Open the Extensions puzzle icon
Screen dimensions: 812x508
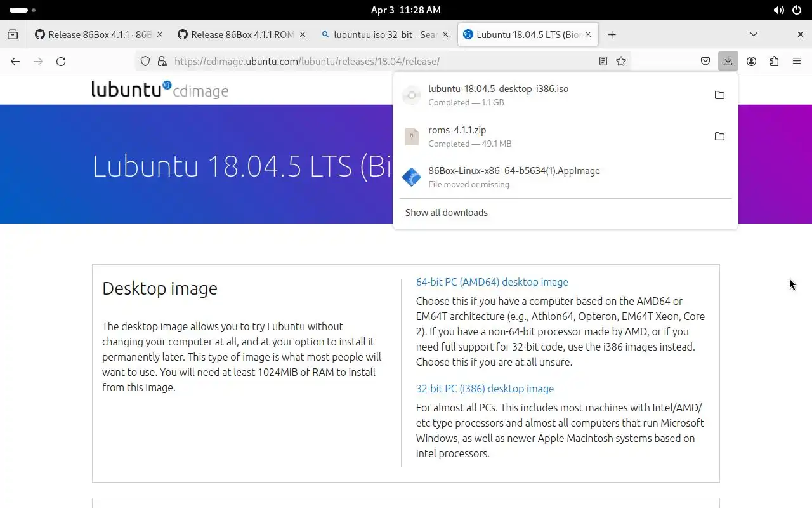coord(774,61)
